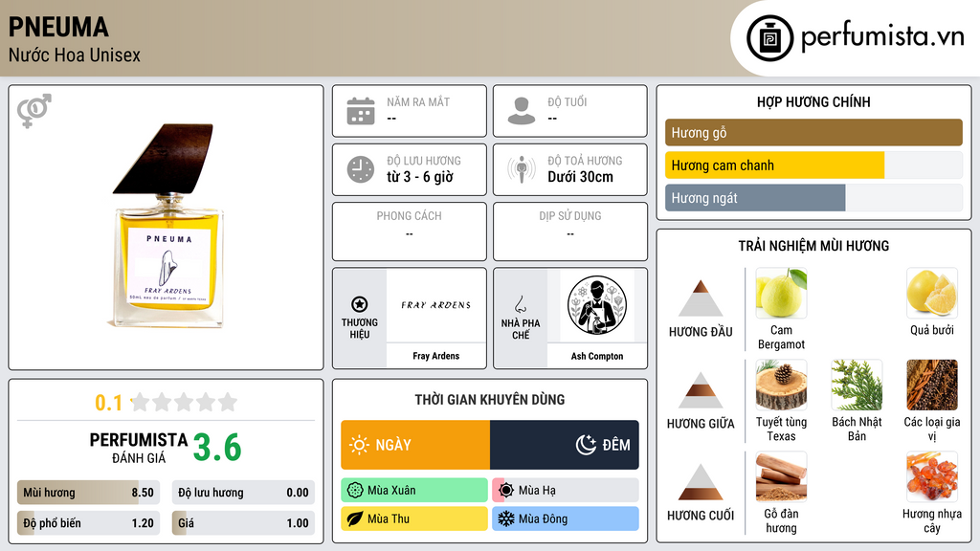
Task: Open the Fray Ardens brand name link
Action: [x=436, y=356]
